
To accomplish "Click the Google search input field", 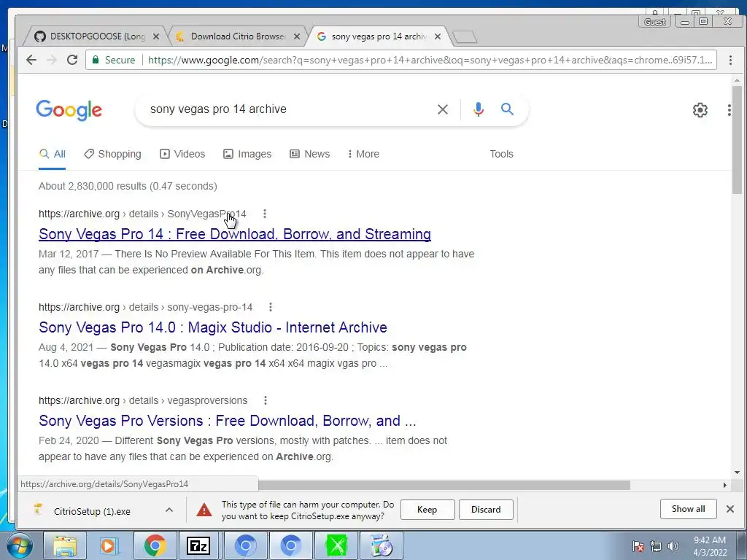I will pyautogui.click(x=286, y=109).
